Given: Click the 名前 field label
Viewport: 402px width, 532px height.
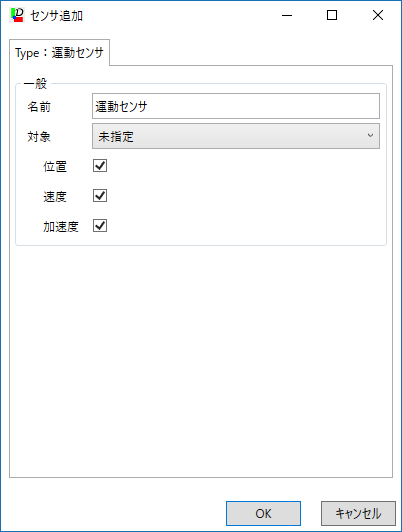Looking at the screenshot, I should 39,107.
